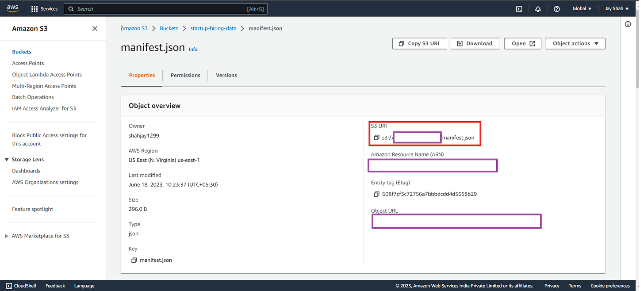Viewport: 644px width, 291px height.
Task: Click the Etag value 608f7cf3c72756a7bbbdcdd4d5658b29
Action: [429, 194]
